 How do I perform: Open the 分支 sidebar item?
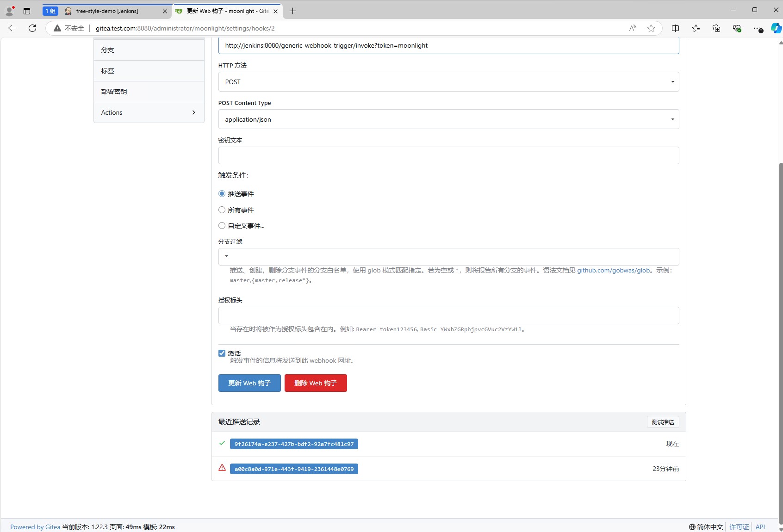pos(149,50)
